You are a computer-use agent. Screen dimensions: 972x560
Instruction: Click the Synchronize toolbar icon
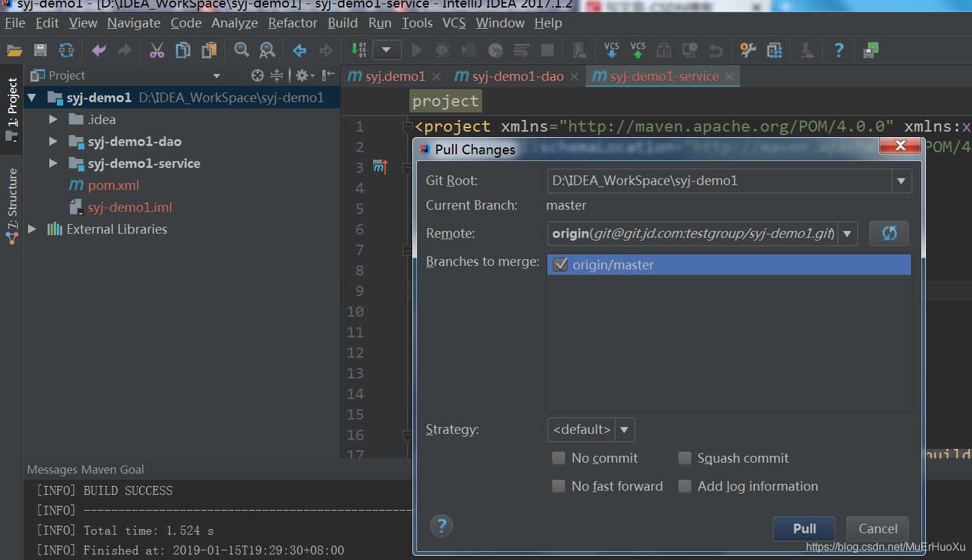[x=67, y=50]
